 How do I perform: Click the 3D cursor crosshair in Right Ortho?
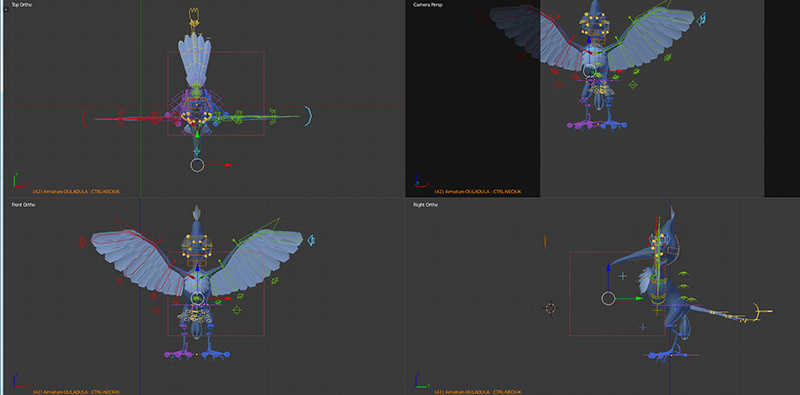point(551,308)
